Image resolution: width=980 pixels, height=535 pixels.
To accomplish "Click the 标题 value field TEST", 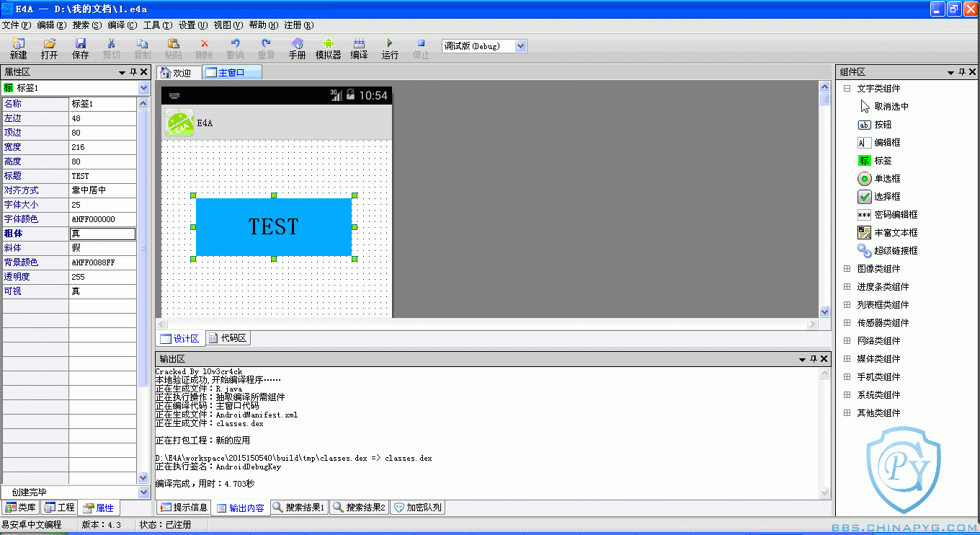I will [x=102, y=176].
